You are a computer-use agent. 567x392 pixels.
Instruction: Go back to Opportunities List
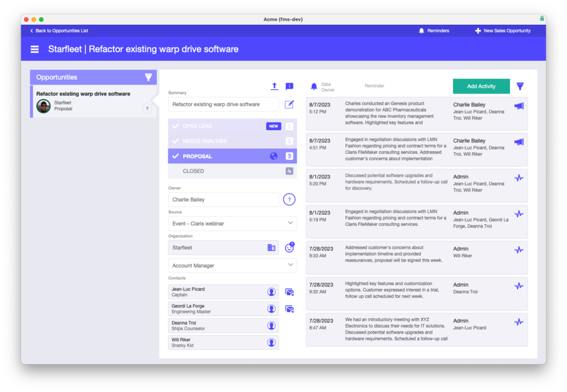[x=59, y=30]
